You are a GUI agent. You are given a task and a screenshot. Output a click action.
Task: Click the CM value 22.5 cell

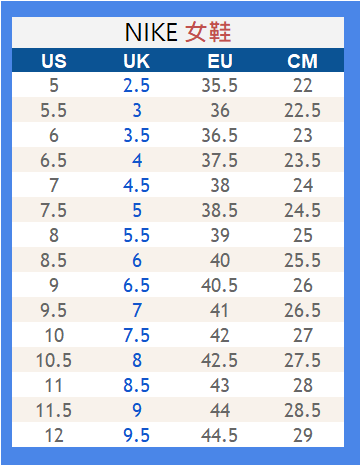click(x=302, y=110)
